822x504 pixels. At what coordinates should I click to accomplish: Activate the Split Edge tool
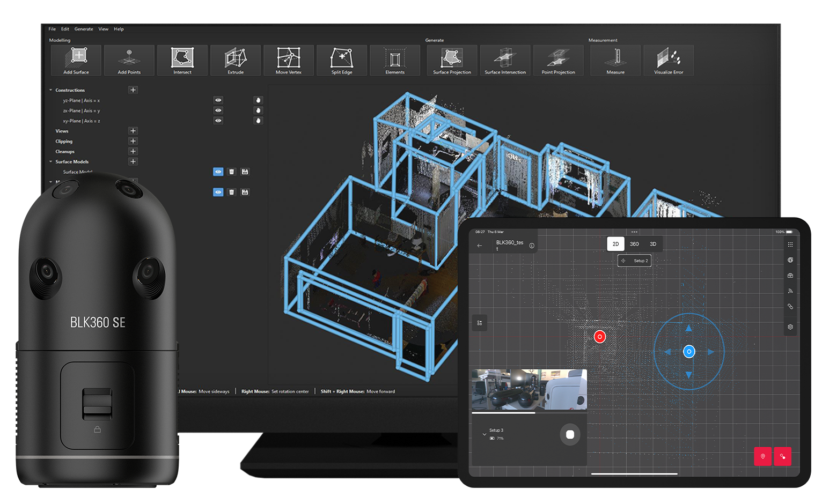click(342, 60)
